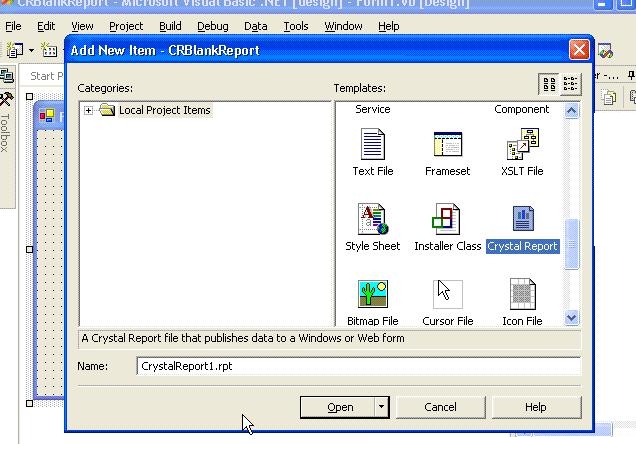Select the Icon File template

(x=522, y=295)
